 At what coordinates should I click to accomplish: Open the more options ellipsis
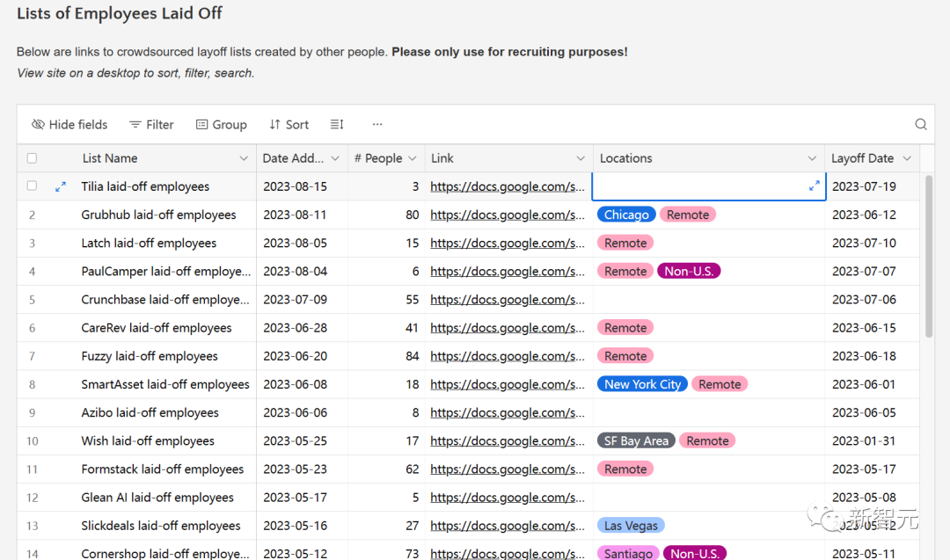[377, 125]
